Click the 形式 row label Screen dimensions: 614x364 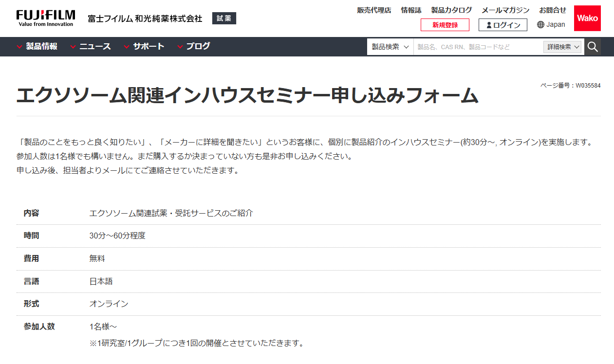point(31,304)
